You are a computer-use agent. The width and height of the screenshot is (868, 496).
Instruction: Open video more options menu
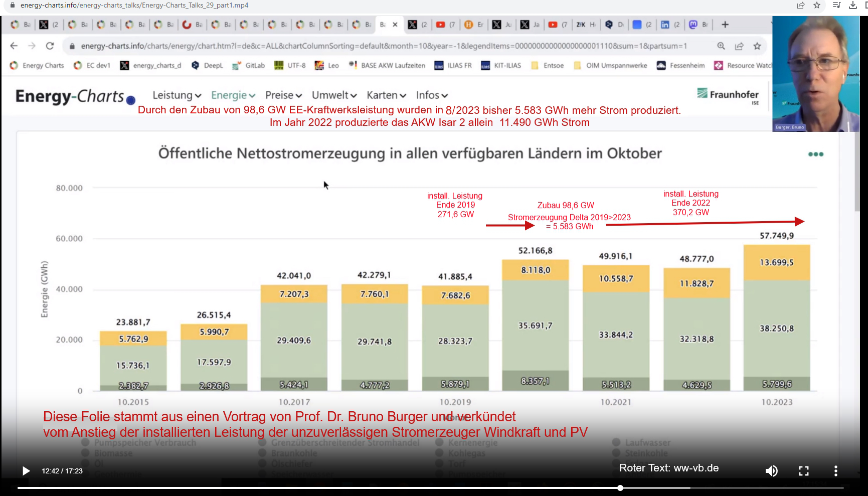[x=835, y=471]
